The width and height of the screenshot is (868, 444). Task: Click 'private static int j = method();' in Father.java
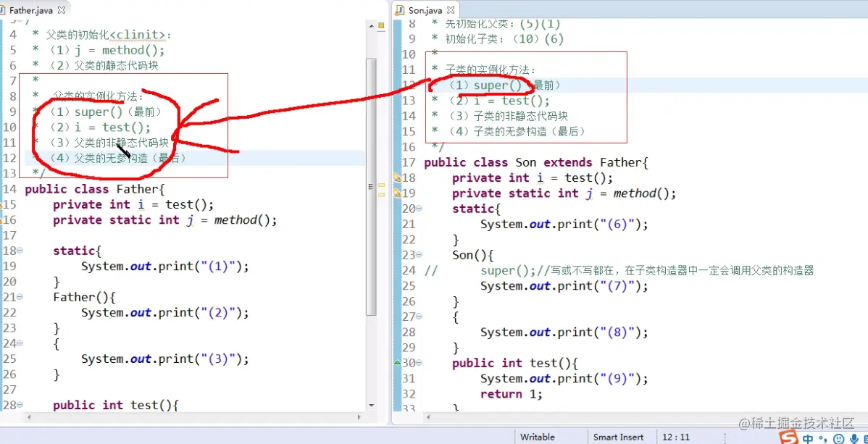click(165, 220)
